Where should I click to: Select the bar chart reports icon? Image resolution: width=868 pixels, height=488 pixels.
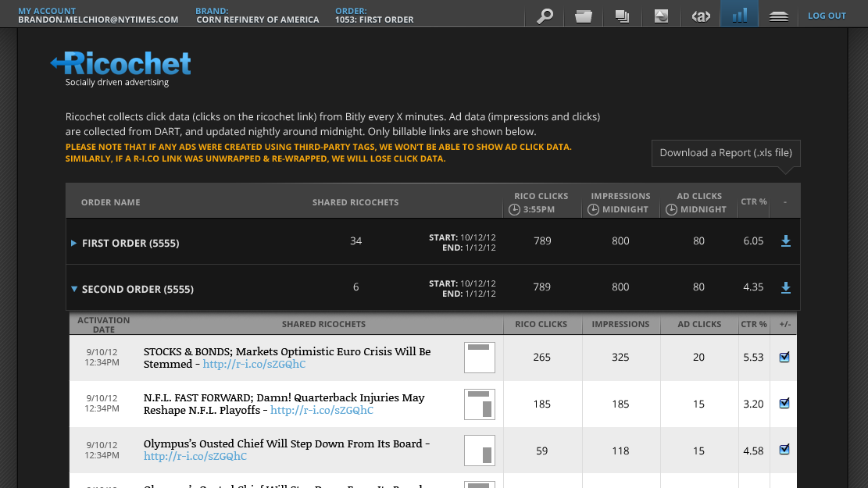tap(740, 14)
